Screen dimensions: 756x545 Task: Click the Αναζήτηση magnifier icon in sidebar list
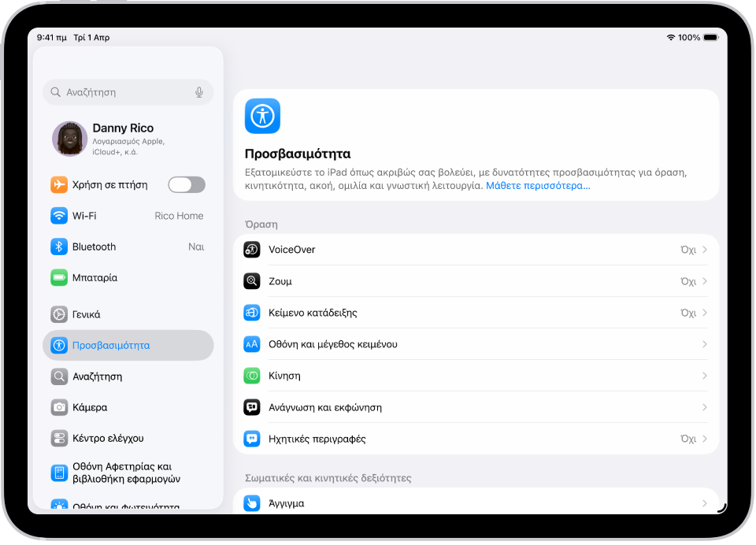pyautogui.click(x=59, y=376)
